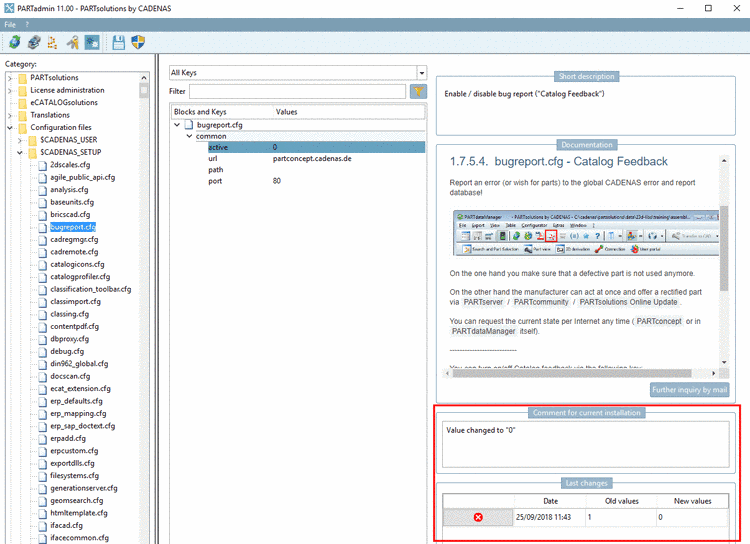750x544 pixels.
Task: Select agile_public_api.cfg file
Action: (83, 177)
